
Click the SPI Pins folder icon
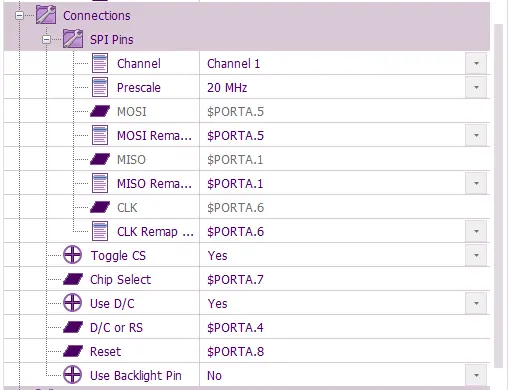click(73, 39)
